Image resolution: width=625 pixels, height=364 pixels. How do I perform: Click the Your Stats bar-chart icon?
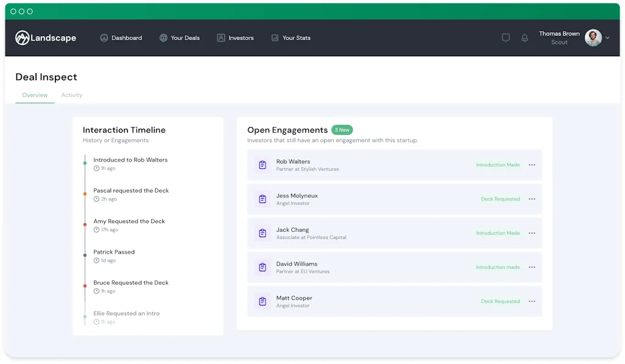tap(273, 37)
